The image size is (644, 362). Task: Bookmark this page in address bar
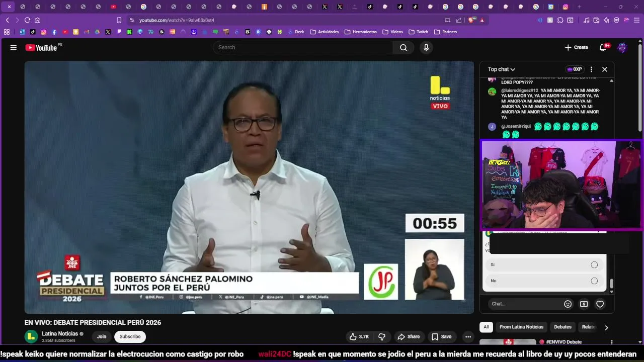click(x=119, y=20)
